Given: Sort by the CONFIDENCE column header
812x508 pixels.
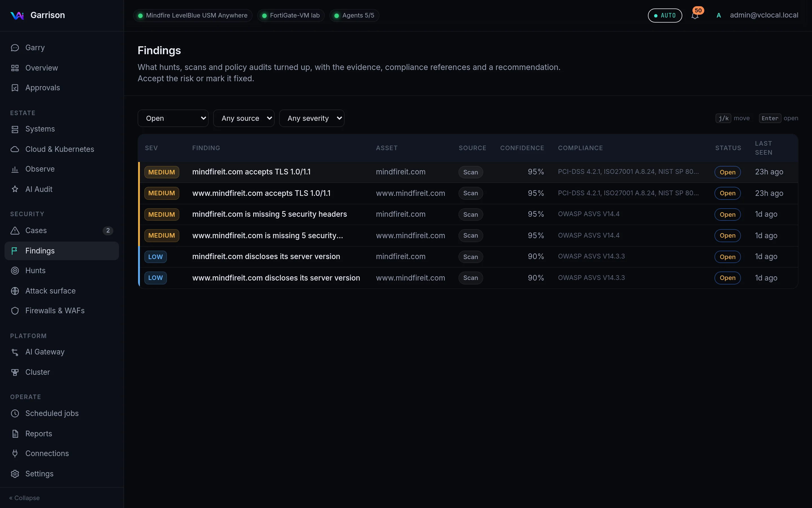Looking at the screenshot, I should [x=522, y=148].
